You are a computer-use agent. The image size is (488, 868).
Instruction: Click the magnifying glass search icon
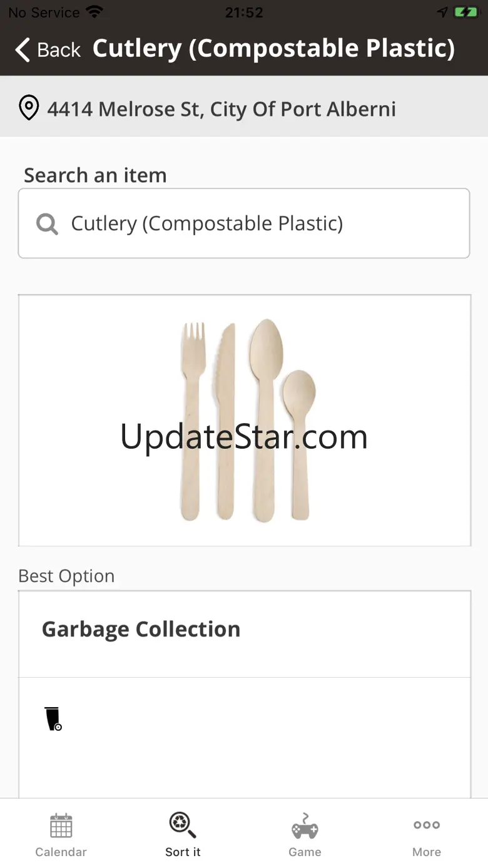[47, 223]
